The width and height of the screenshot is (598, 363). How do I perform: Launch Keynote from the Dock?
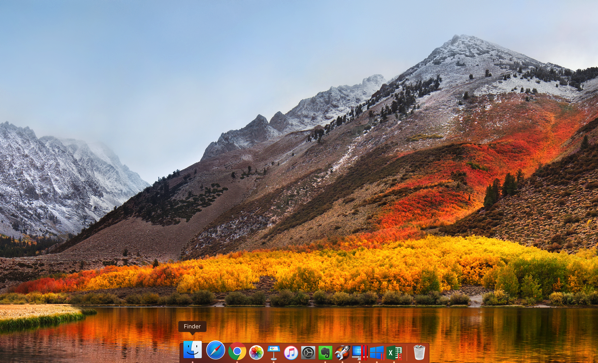[274, 353]
